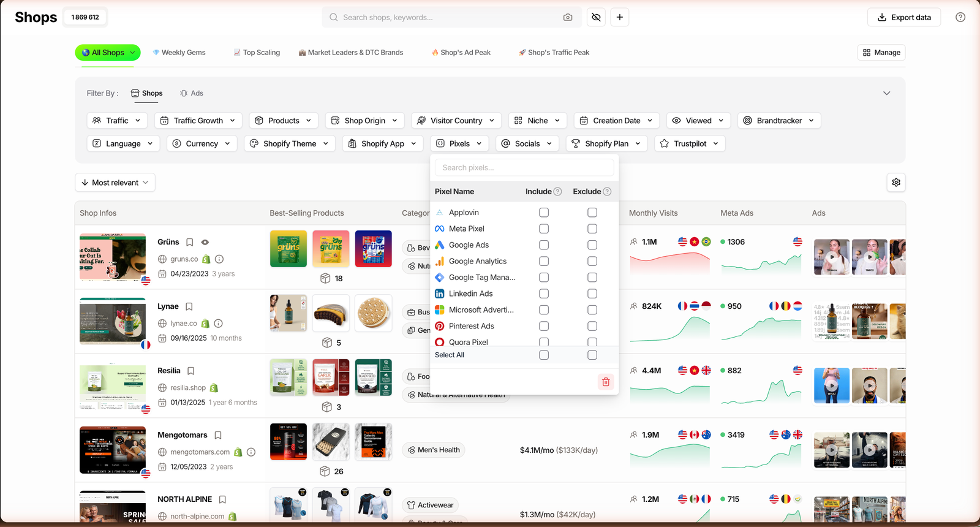Check Exclude for Google Ads pixel
The width and height of the screenshot is (980, 527).
pyautogui.click(x=592, y=245)
